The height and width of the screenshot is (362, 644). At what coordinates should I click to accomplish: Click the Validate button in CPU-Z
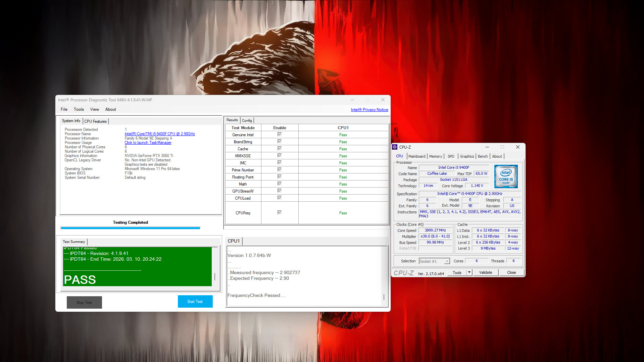pyautogui.click(x=486, y=272)
